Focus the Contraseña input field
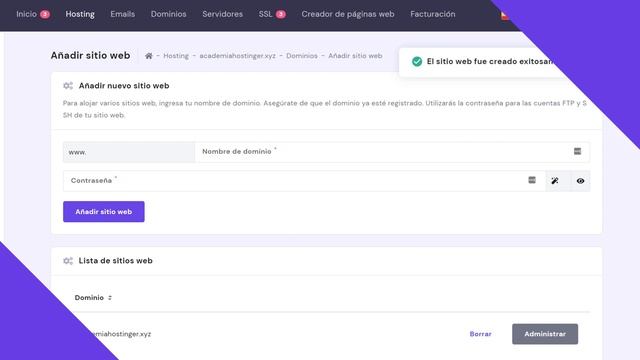The image size is (640, 360). pyautogui.click(x=304, y=181)
